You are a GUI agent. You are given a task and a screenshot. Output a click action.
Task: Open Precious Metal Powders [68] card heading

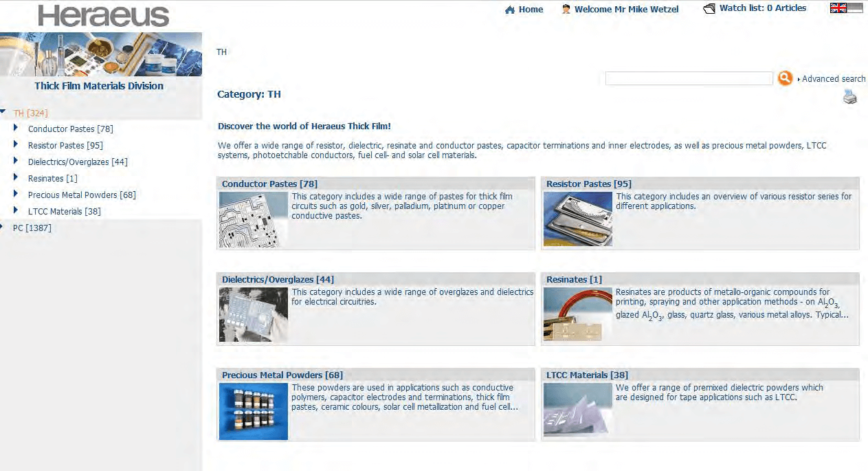[x=282, y=375]
